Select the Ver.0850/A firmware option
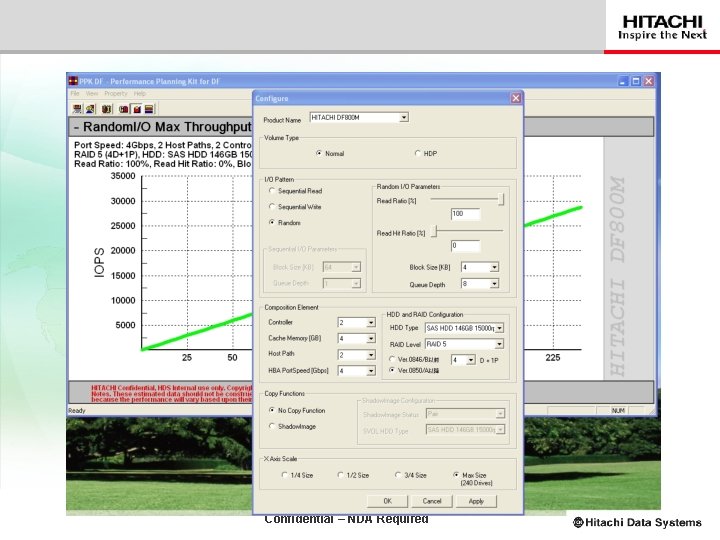This screenshot has height=540, width=720. (x=392, y=370)
